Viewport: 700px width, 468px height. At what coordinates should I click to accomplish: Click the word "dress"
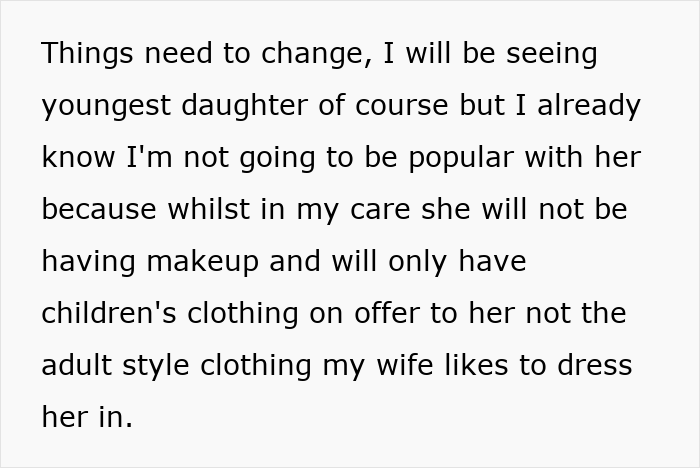coord(595,365)
